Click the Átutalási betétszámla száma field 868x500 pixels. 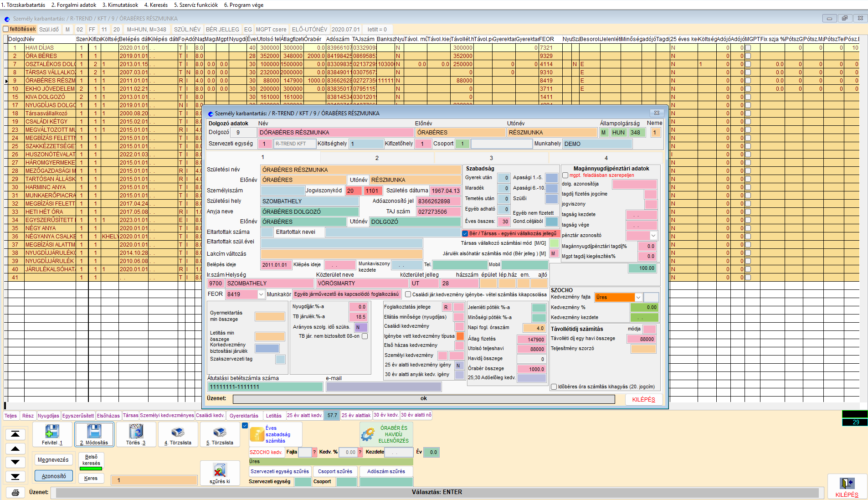click(x=265, y=387)
